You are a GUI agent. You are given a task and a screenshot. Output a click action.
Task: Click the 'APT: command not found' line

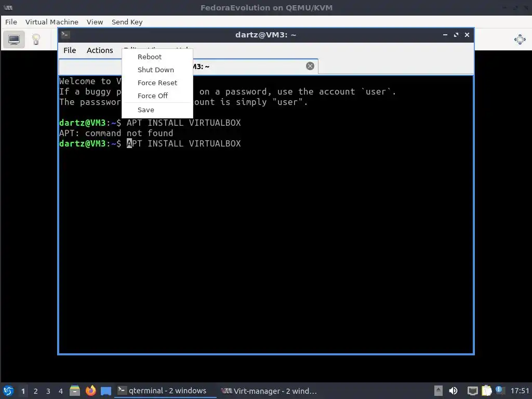coord(116,133)
